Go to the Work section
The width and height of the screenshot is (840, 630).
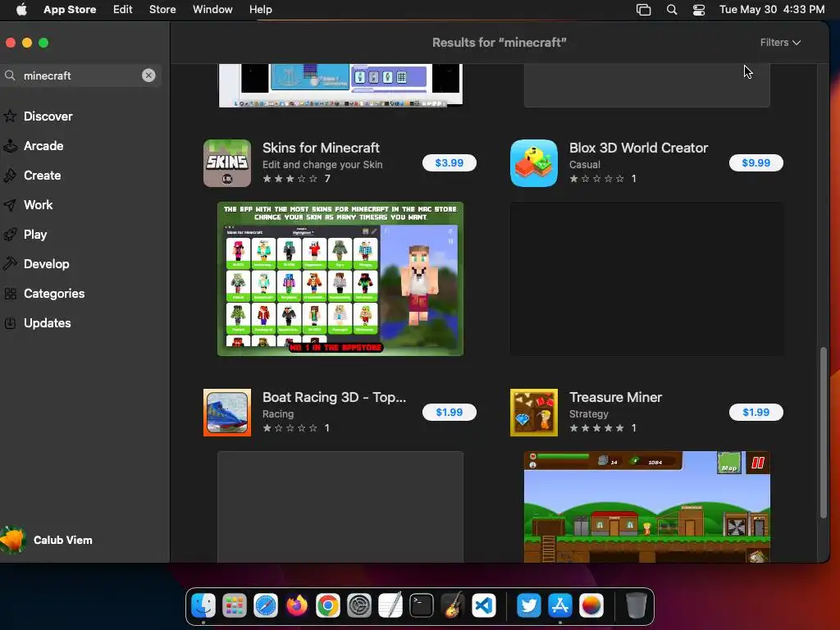[38, 205]
